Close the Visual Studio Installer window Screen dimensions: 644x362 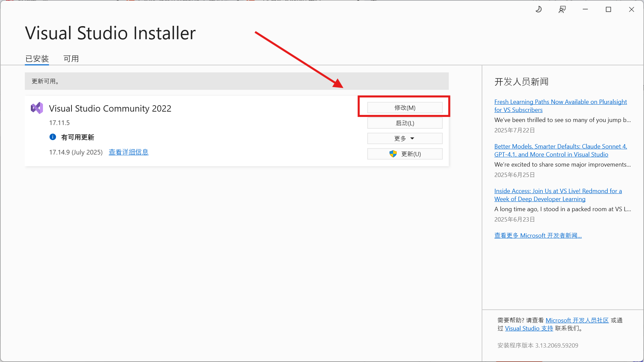click(632, 9)
